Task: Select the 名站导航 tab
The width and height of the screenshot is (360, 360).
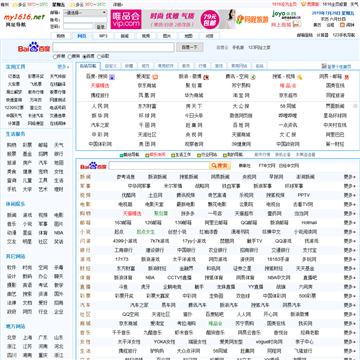Action: point(88,66)
